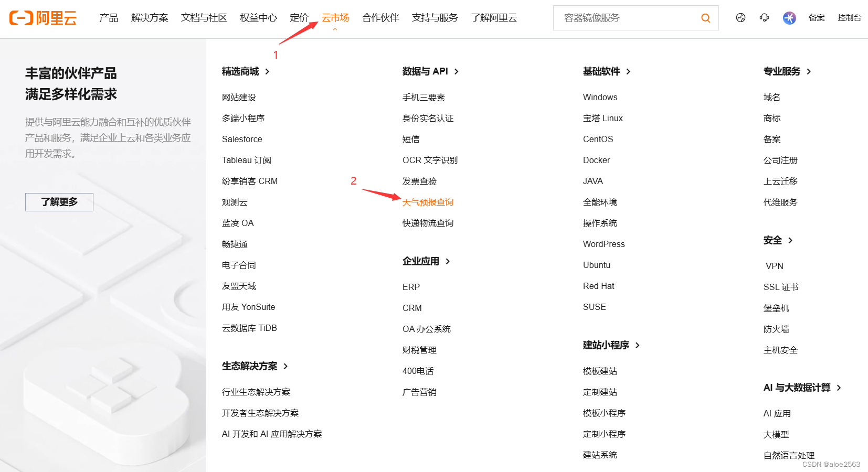This screenshot has width=868, height=472.
Task: Click the search magnifier icon
Action: [705, 18]
